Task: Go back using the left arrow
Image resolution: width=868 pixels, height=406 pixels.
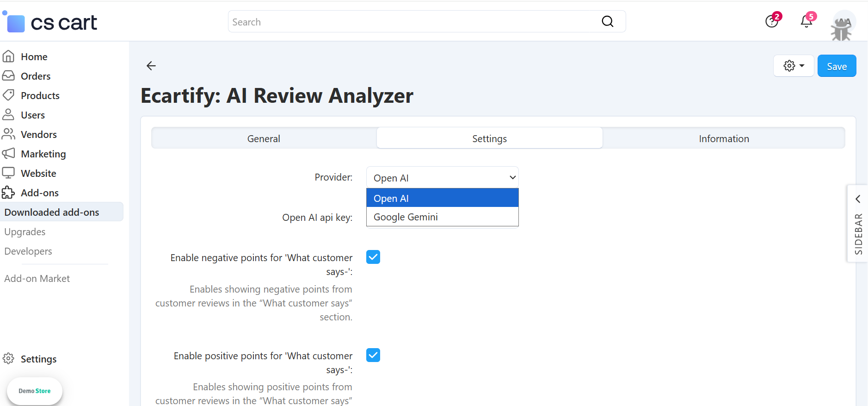Action: 151,66
